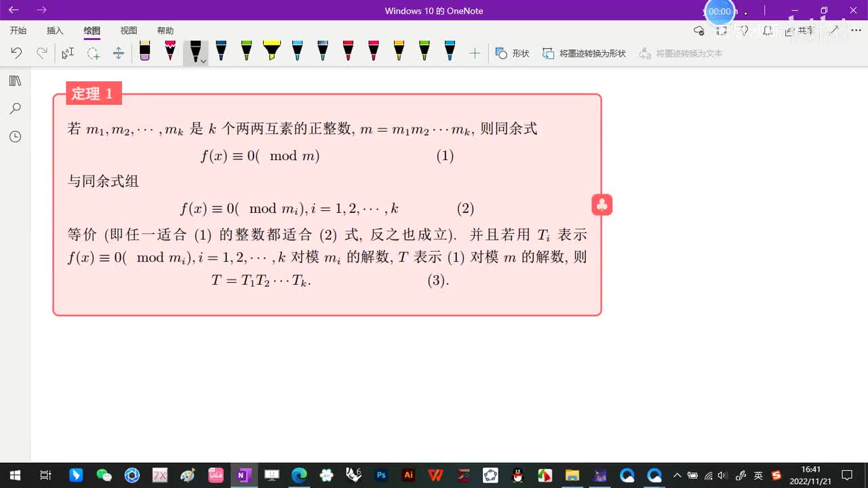Screen dimensions: 868x488
Task: Open QQ penguin icon on taskbar
Action: 517,475
